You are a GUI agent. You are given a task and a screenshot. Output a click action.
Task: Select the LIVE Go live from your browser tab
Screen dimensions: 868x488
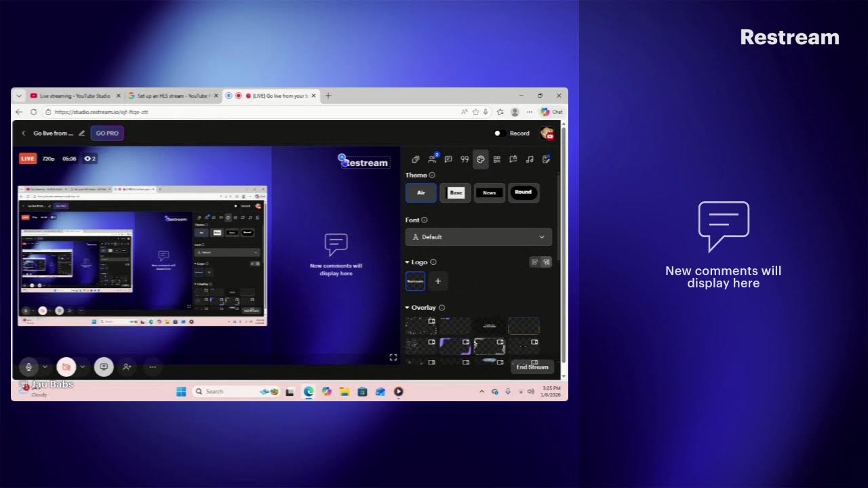coord(271,96)
